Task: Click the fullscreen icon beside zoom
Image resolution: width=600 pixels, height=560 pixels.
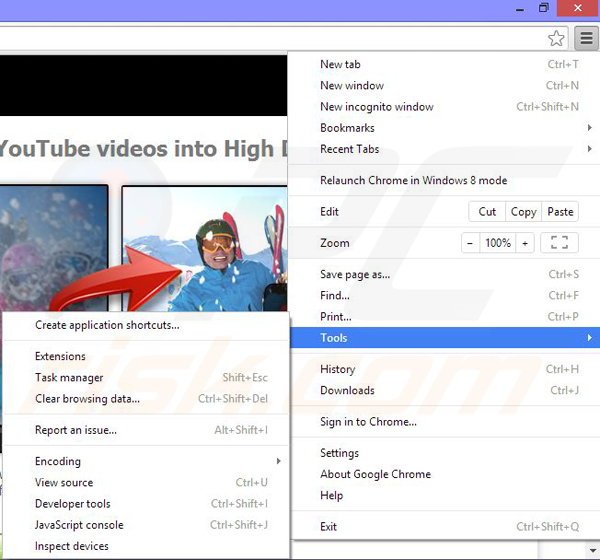Action: [559, 243]
